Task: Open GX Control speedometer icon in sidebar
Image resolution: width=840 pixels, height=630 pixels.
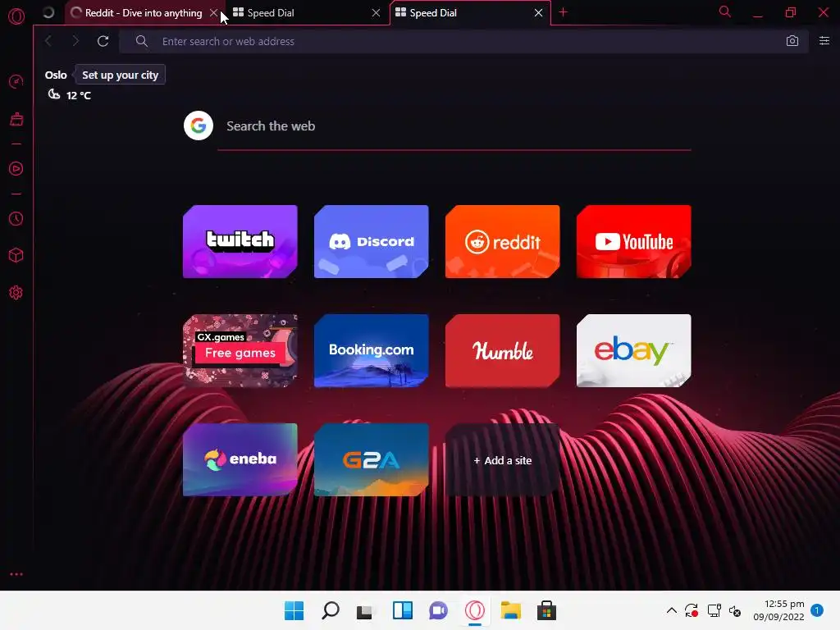Action: point(16,81)
